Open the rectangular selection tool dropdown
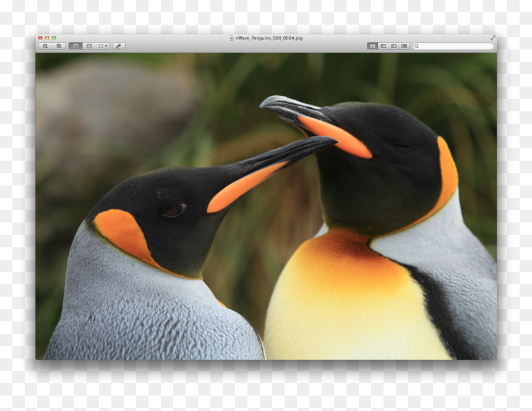Screen dimensions: 532x411 pos(103,46)
